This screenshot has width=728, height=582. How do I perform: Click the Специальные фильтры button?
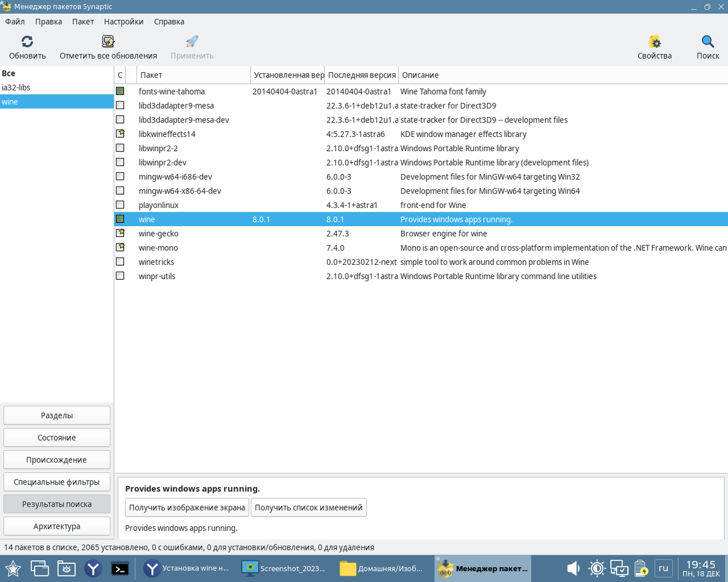(x=57, y=482)
